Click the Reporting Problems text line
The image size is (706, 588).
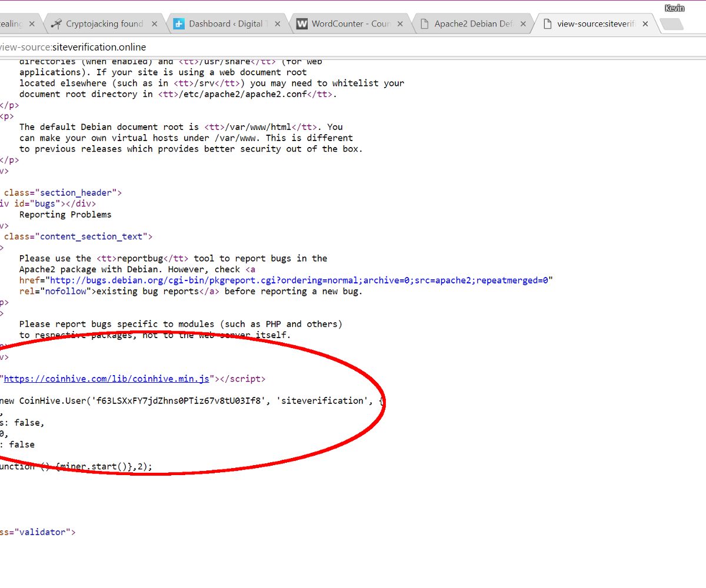(x=65, y=215)
